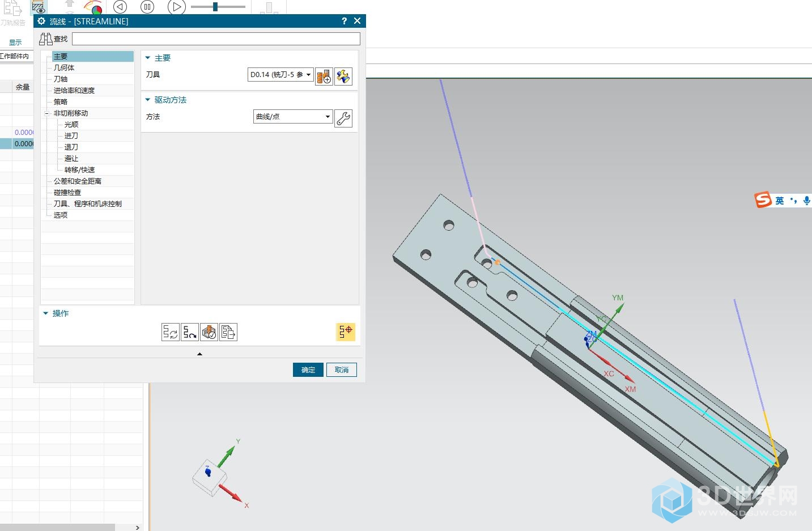This screenshot has height=531, width=812.
Task: Click the gear icon in dialog title
Action: tap(41, 21)
